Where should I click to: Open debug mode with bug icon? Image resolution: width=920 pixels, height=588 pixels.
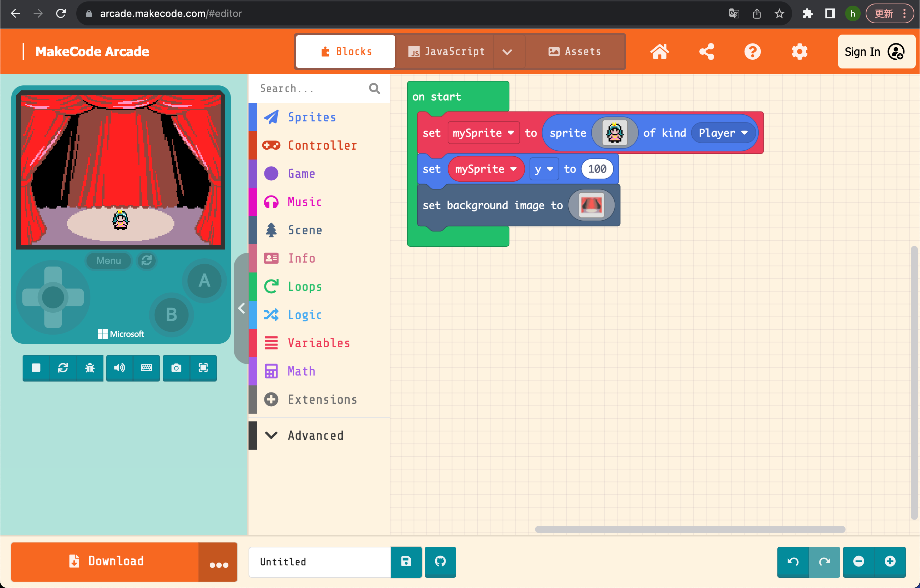[90, 367]
